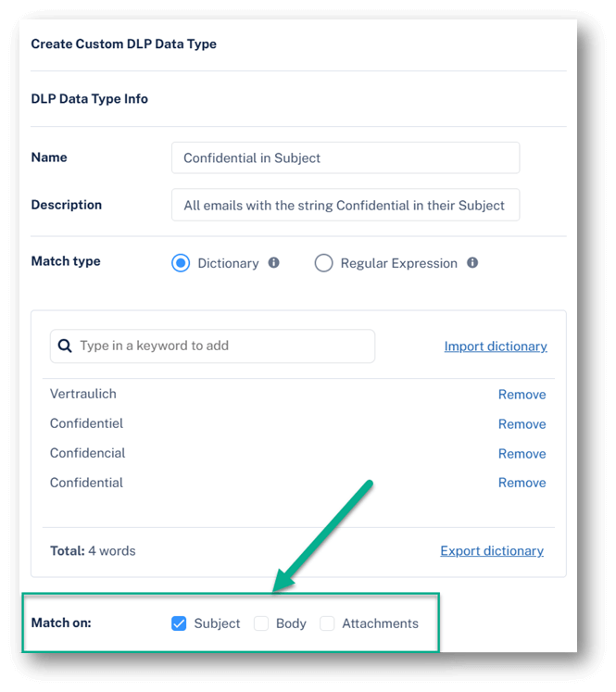Remove the keyword Confidential
The image size is (616, 692).
tap(522, 483)
